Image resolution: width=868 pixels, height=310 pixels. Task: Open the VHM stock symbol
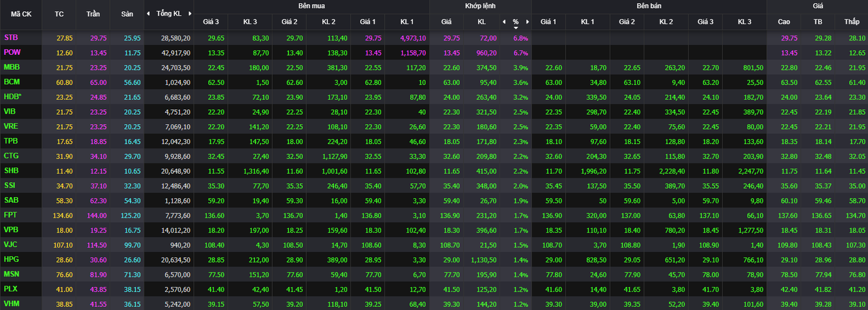[11, 303]
